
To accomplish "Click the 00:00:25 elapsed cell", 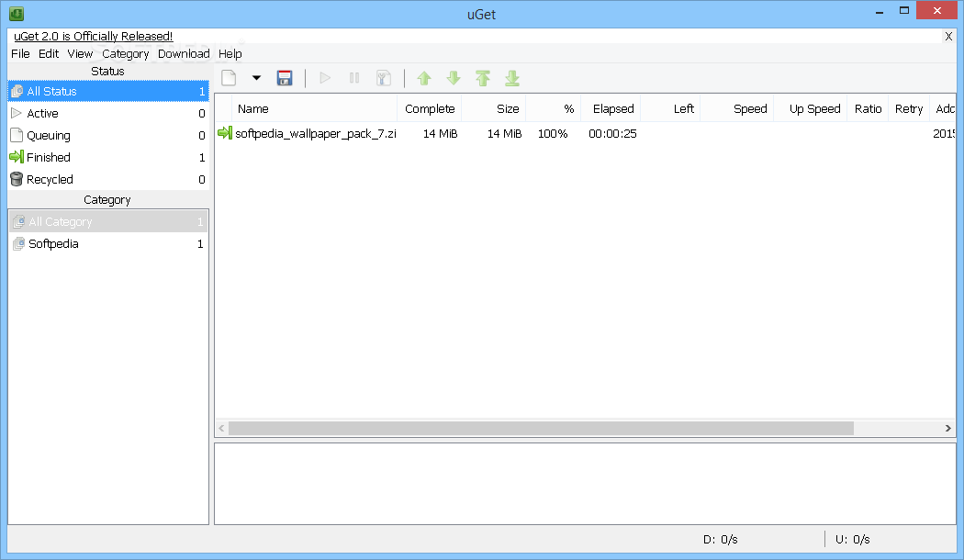I will (x=612, y=133).
